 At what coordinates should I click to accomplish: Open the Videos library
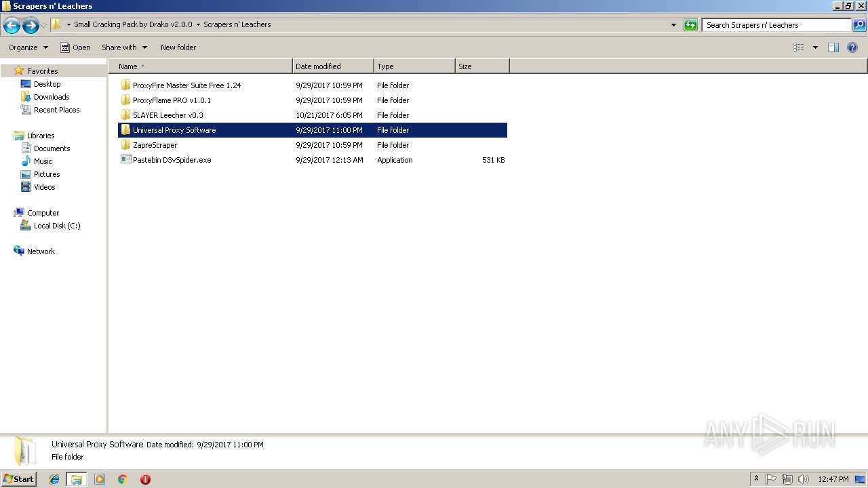[44, 187]
